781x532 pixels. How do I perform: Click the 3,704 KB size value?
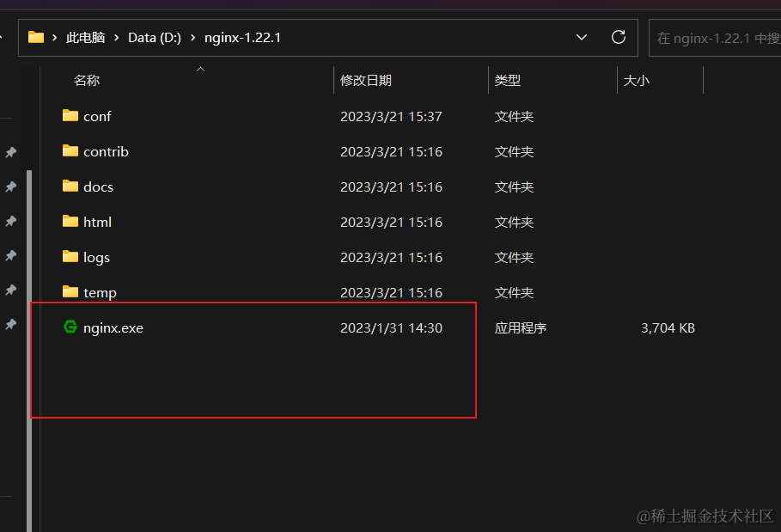668,327
